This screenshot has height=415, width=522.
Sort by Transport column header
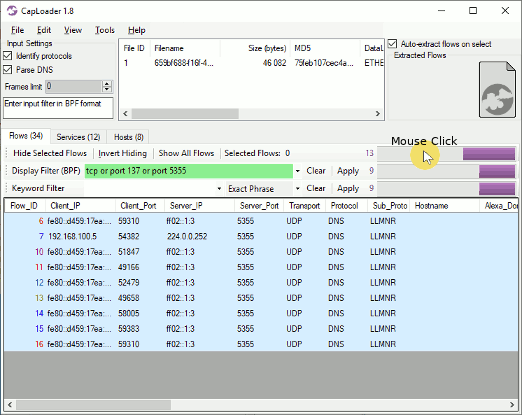click(304, 206)
